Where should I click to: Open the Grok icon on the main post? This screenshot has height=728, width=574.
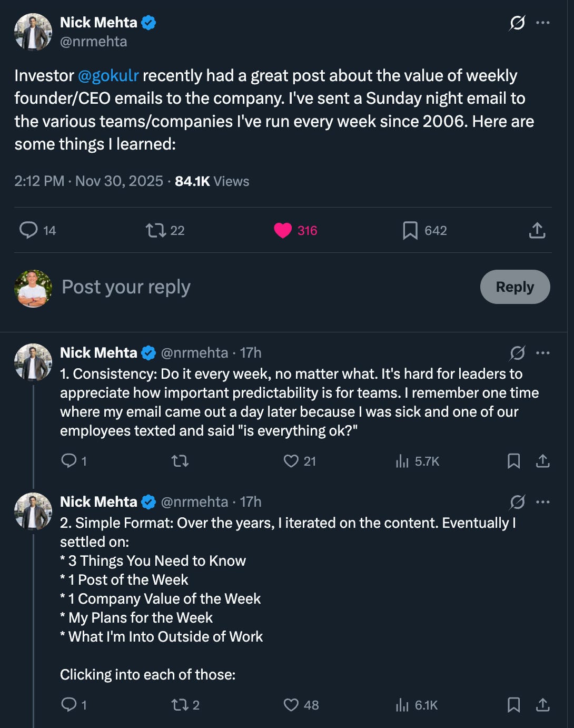pyautogui.click(x=517, y=23)
